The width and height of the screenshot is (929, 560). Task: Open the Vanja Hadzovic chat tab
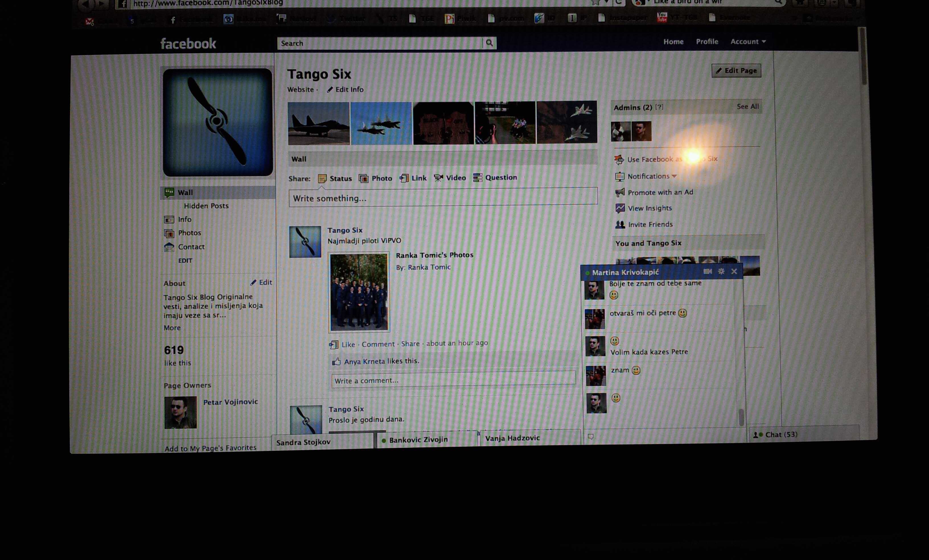(529, 438)
